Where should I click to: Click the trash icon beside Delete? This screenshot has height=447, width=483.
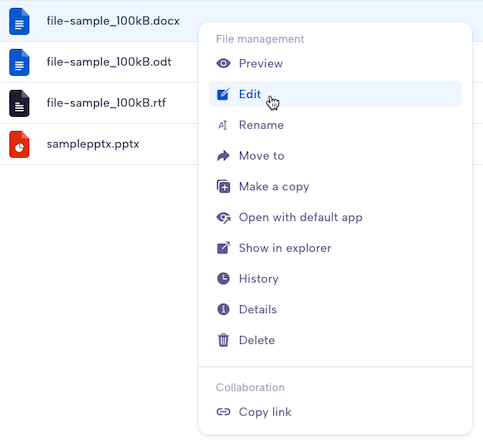tap(223, 340)
